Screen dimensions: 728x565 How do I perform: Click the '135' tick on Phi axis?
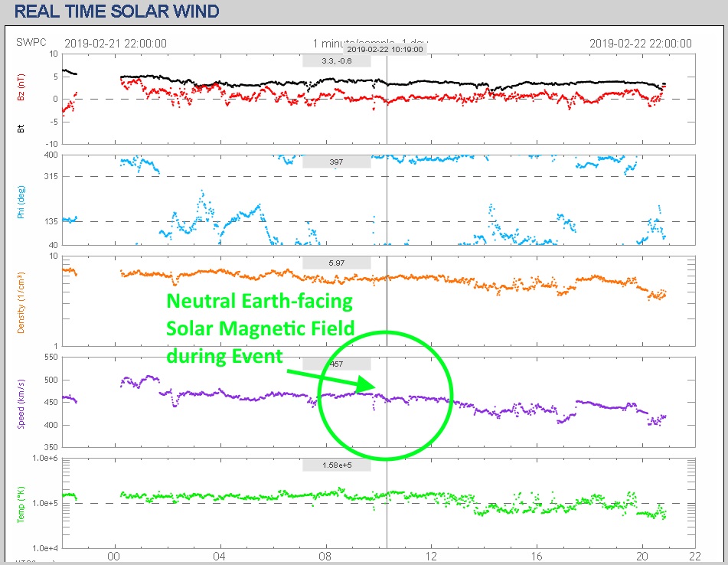point(51,221)
